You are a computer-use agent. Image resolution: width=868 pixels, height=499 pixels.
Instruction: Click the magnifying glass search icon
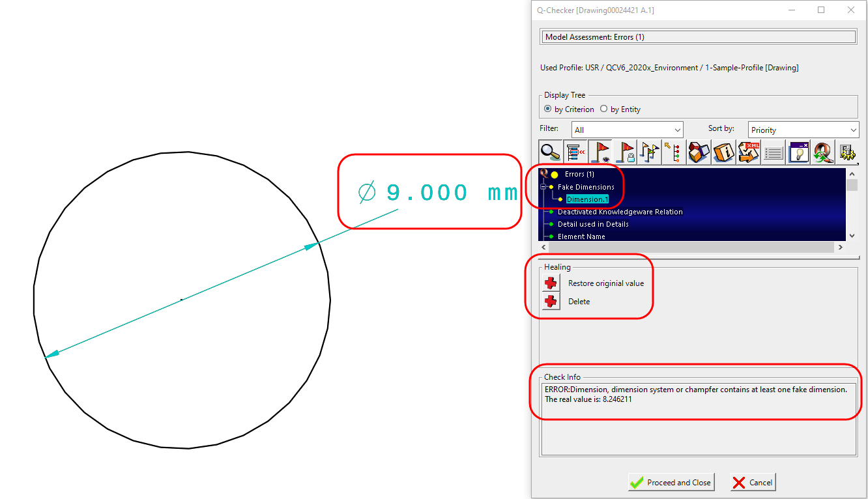(551, 152)
